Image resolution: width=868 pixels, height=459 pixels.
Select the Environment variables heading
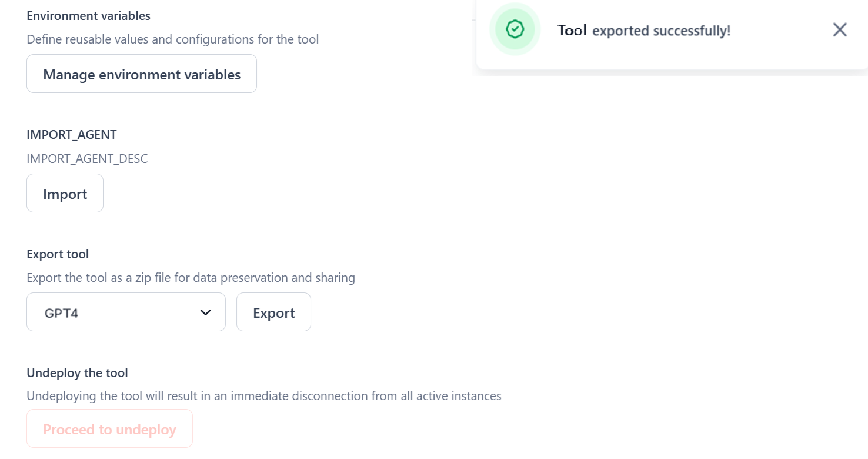88,16
